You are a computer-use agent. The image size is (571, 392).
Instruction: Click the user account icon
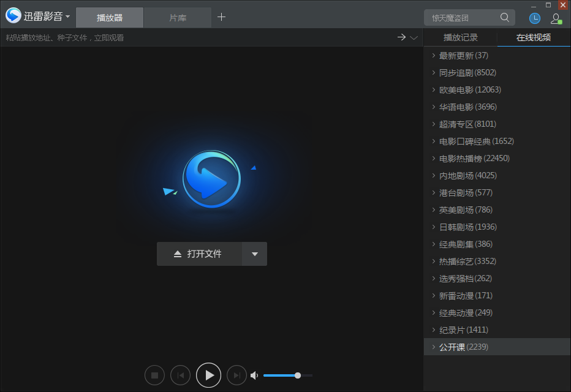coord(556,18)
